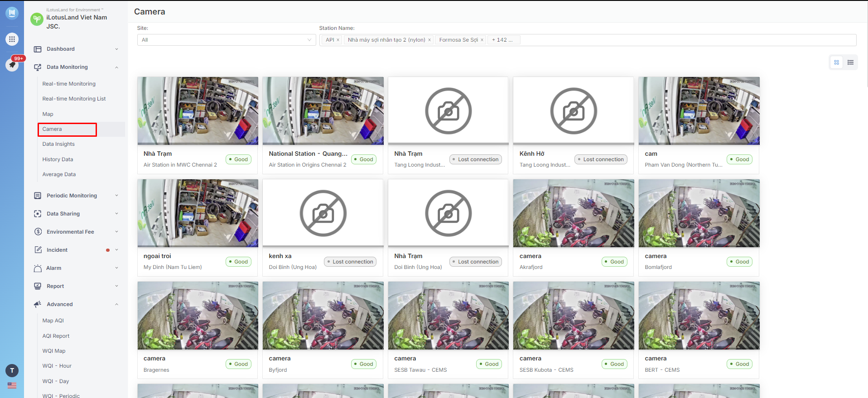Click Good status badge on Byfjord card
The width and height of the screenshot is (868, 398).
coord(364,364)
